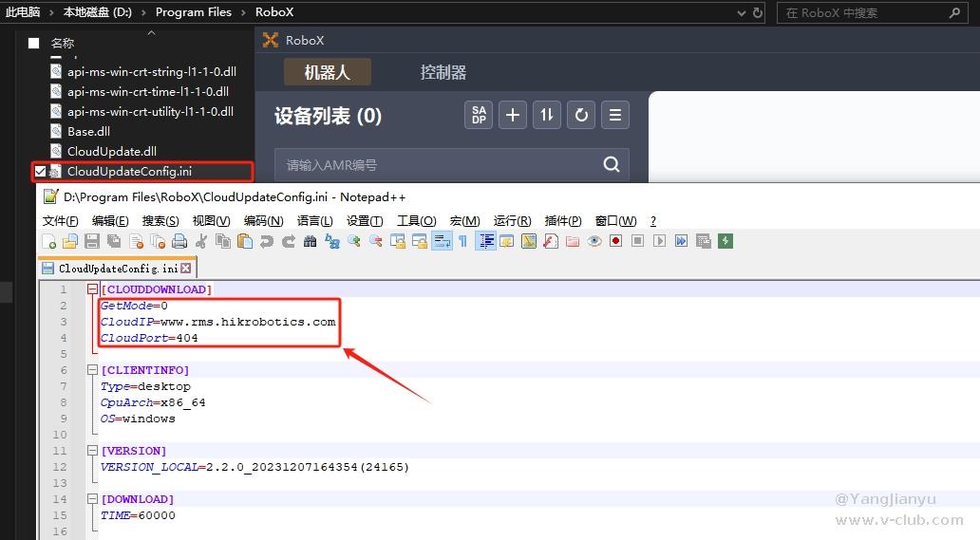This screenshot has height=540, width=980.
Task: Click the Save All icon
Action: pos(114,241)
